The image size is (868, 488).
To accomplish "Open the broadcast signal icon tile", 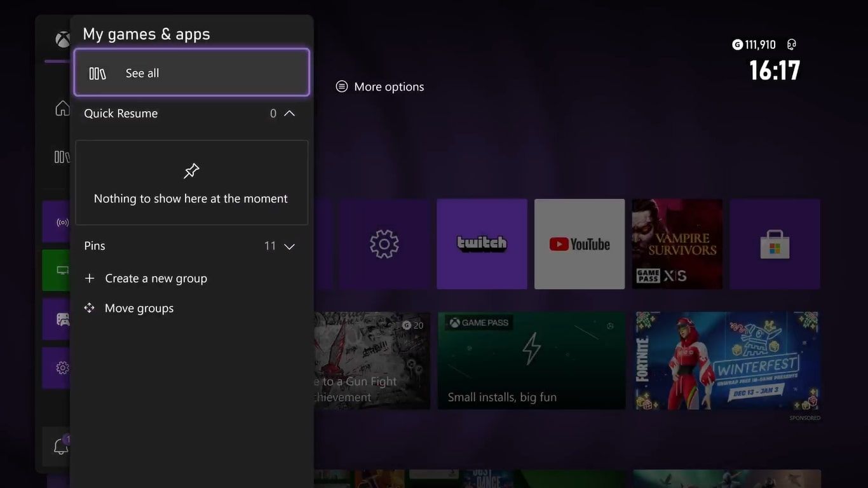I will [x=62, y=222].
